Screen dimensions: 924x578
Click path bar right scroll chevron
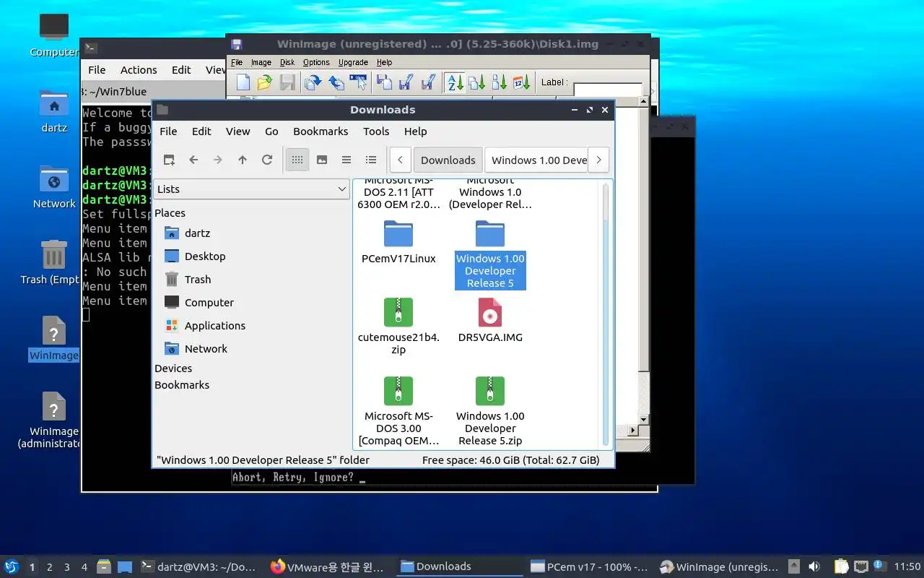598,160
